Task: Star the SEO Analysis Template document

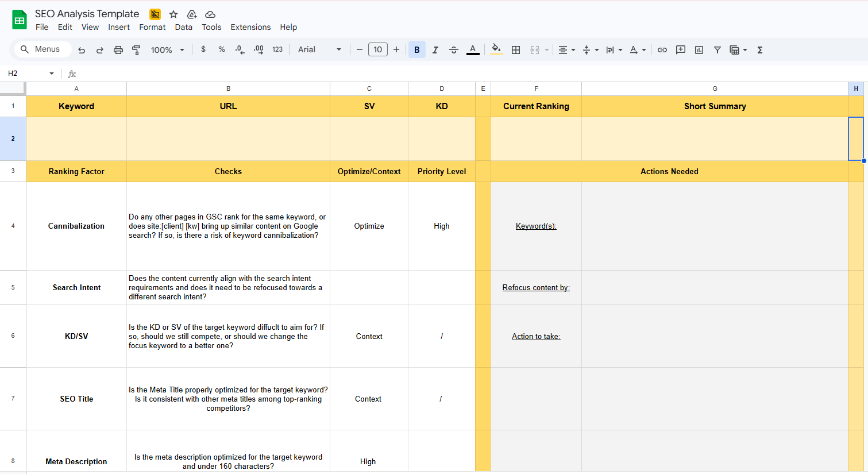Action: click(173, 14)
